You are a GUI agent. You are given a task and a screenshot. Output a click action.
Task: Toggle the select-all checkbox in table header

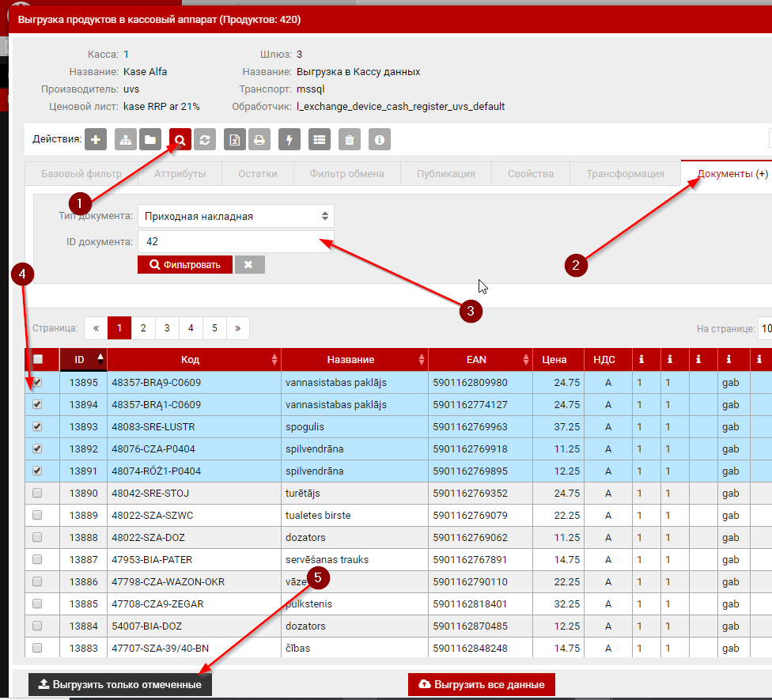pos(38,360)
